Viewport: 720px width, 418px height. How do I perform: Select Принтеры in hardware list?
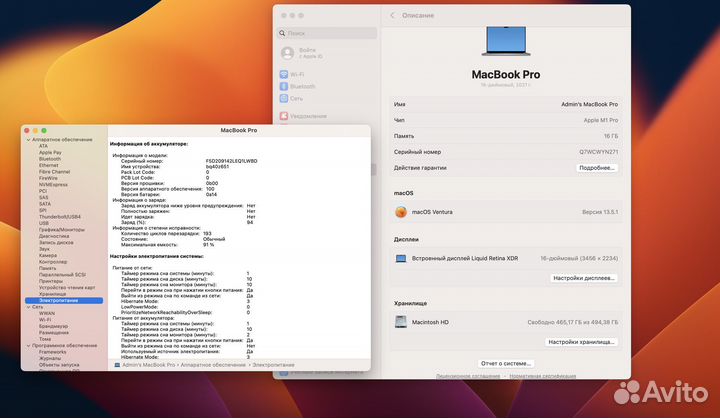(x=51, y=281)
